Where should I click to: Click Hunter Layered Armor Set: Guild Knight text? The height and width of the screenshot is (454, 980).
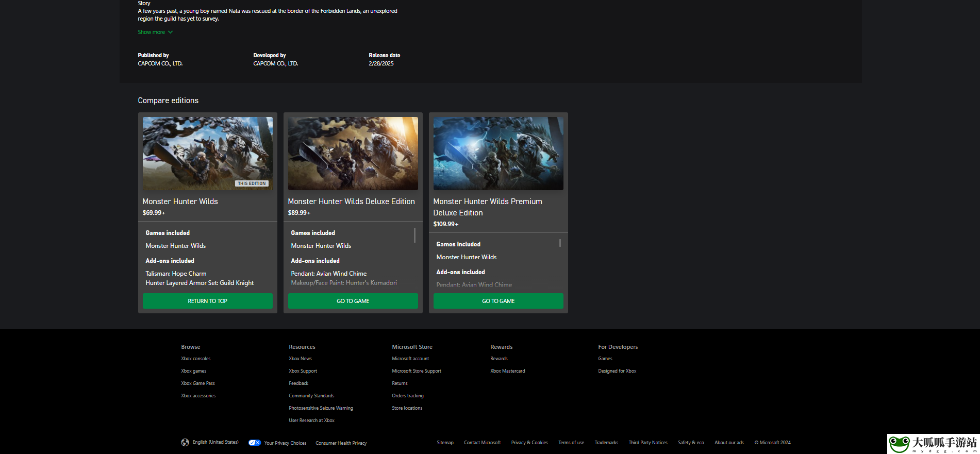tap(200, 283)
